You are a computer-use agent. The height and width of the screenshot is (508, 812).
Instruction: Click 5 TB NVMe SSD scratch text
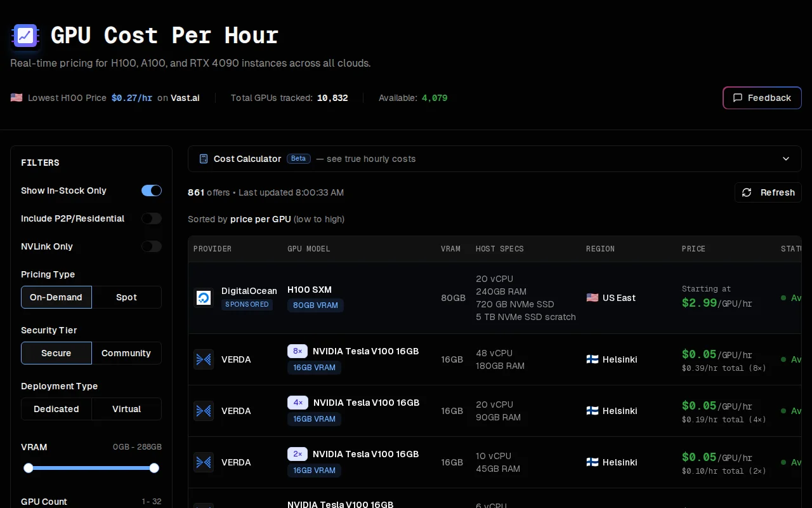pyautogui.click(x=526, y=317)
